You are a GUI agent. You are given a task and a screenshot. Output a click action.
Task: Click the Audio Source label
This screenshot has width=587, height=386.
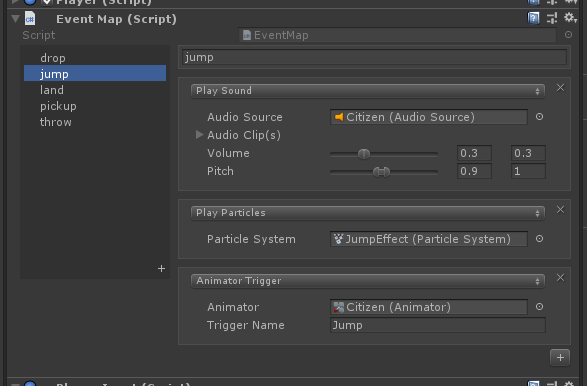click(245, 117)
